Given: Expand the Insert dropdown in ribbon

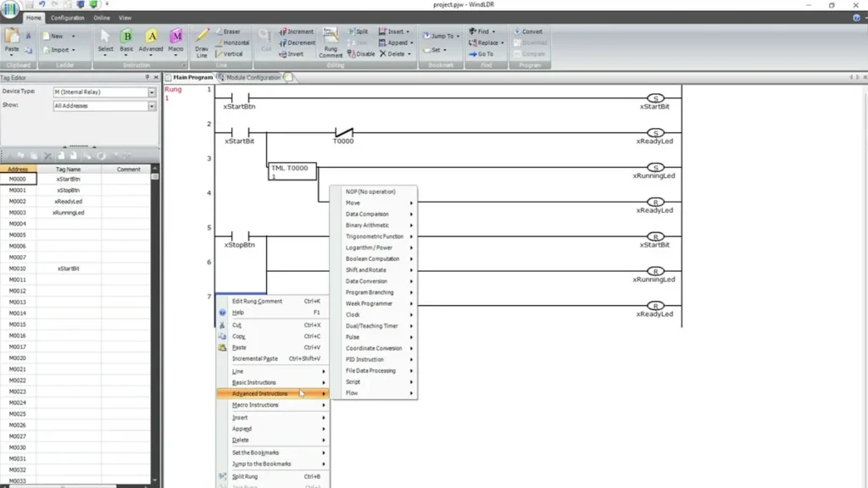Looking at the screenshot, I should [408, 31].
